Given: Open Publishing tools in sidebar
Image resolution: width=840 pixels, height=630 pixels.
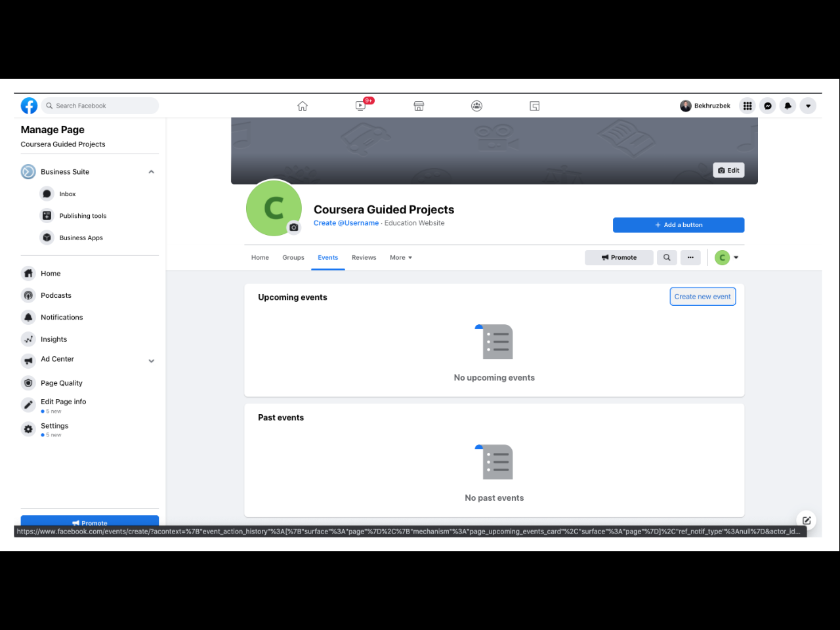Looking at the screenshot, I should pyautogui.click(x=83, y=216).
